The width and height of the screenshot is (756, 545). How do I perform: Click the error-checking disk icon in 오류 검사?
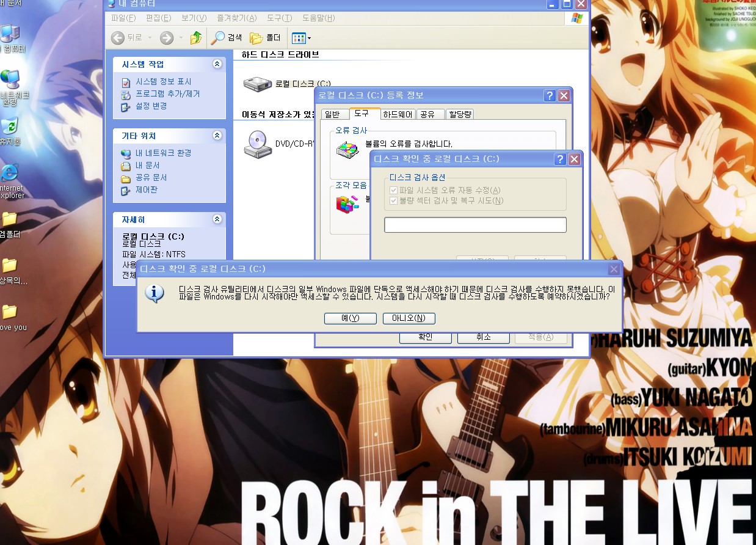coord(348,150)
